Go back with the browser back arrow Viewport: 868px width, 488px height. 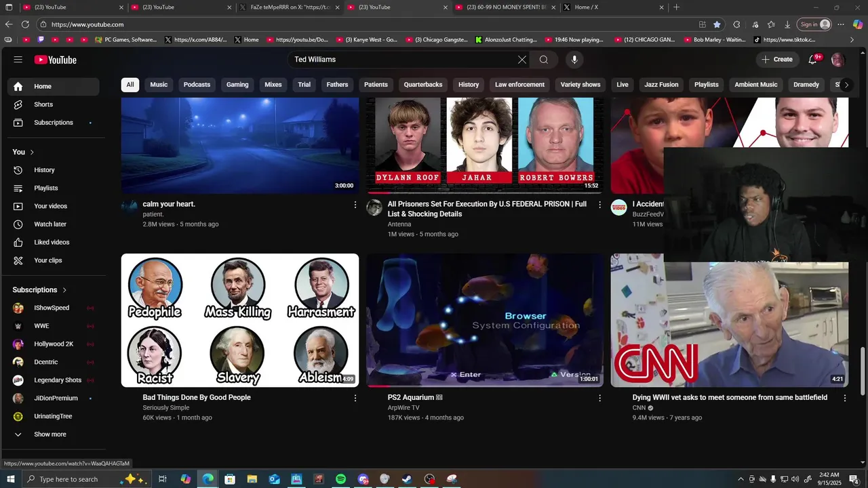(9, 24)
